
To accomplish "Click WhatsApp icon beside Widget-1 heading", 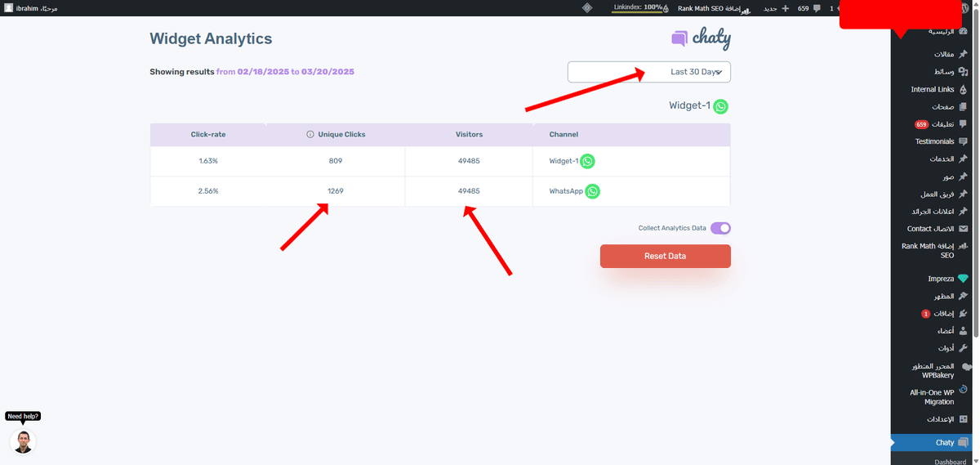I will [720, 106].
